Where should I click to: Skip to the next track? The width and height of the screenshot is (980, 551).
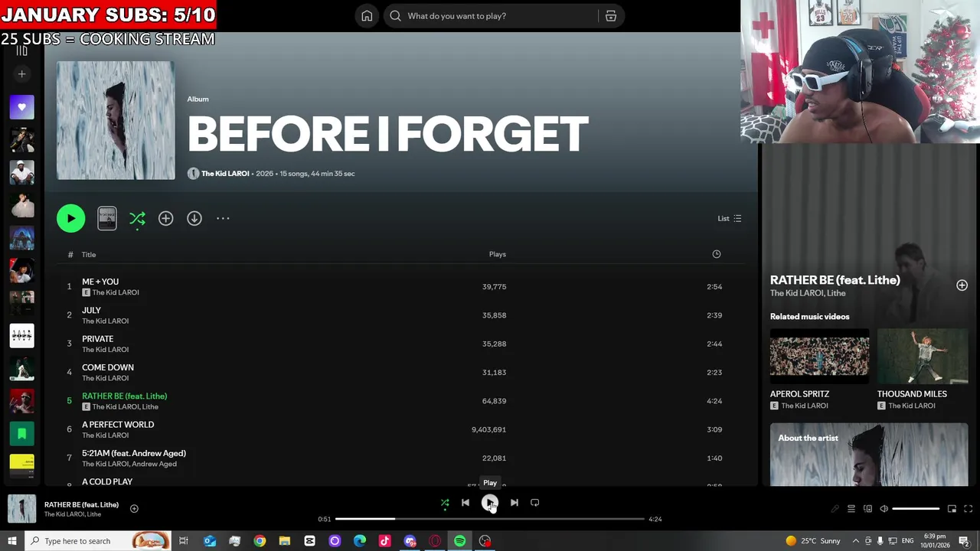[514, 503]
